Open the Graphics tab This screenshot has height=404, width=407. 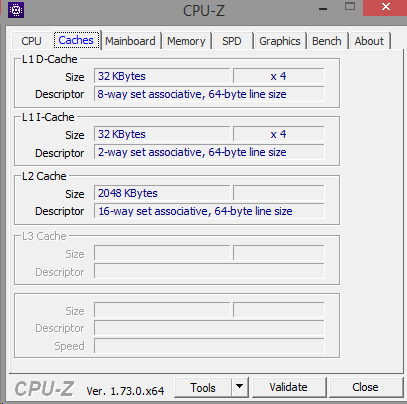coord(280,41)
